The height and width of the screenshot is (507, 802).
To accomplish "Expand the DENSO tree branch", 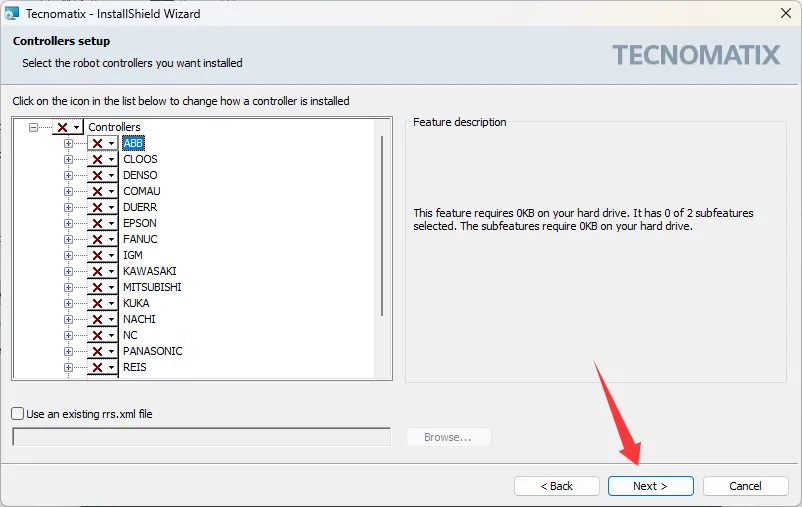I will (69, 175).
